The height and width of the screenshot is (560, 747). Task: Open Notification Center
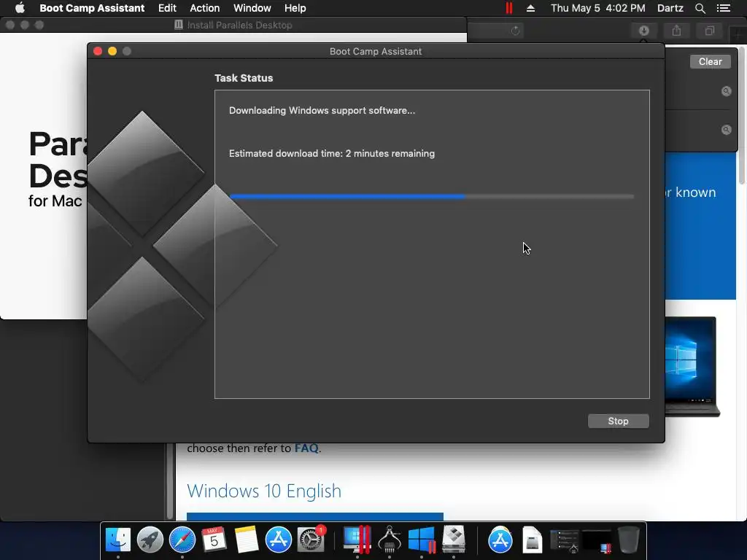coord(723,8)
